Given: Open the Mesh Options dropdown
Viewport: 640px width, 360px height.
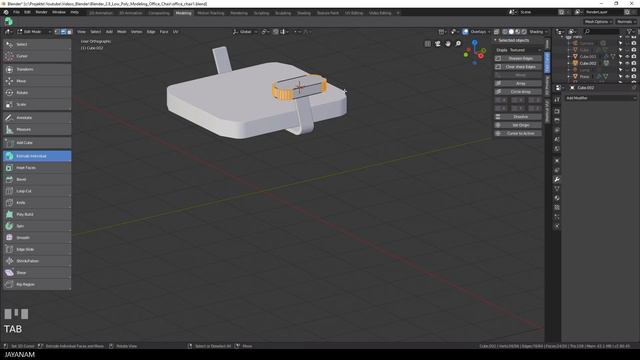Looking at the screenshot, I should point(598,22).
